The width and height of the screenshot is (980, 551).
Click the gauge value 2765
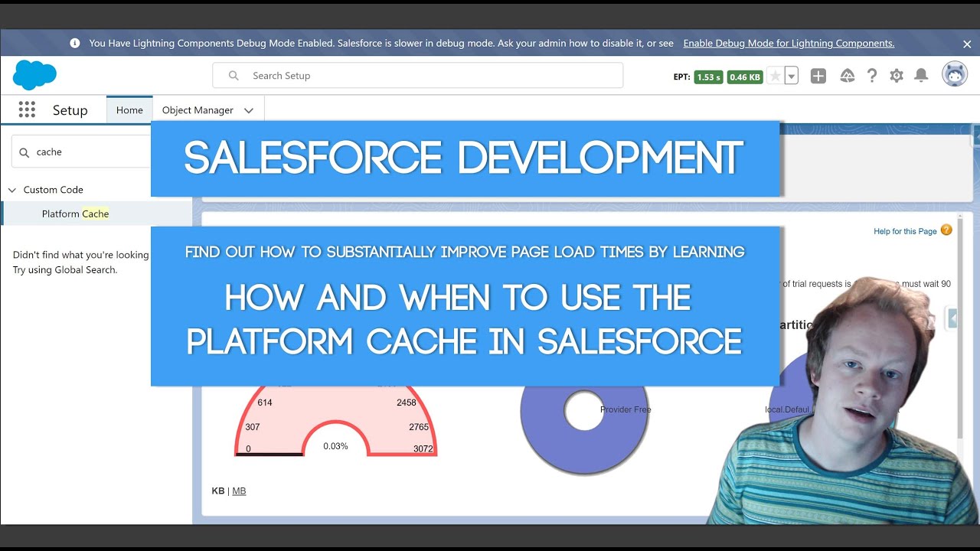(419, 426)
